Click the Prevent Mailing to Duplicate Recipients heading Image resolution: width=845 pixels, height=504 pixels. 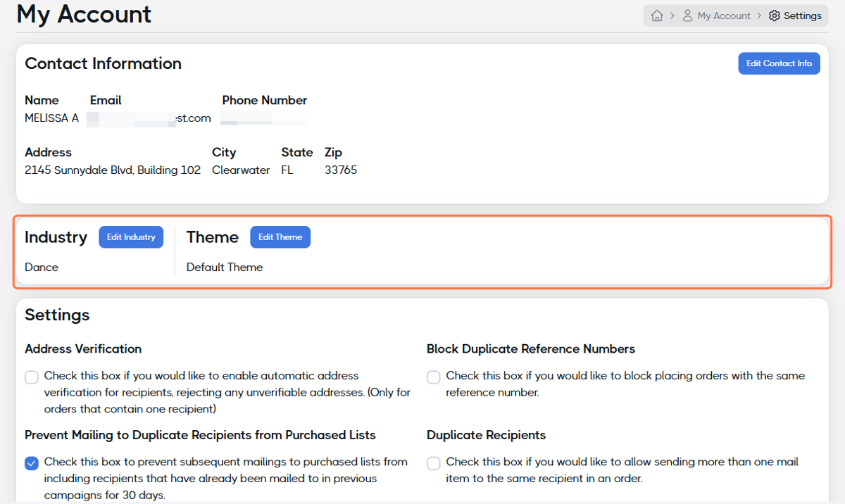200,435
